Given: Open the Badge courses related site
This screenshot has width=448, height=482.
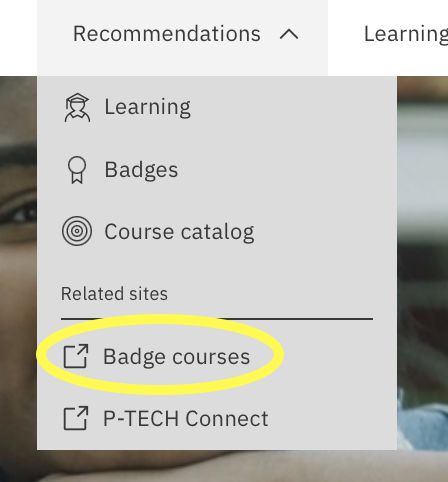Looking at the screenshot, I should coord(176,357).
